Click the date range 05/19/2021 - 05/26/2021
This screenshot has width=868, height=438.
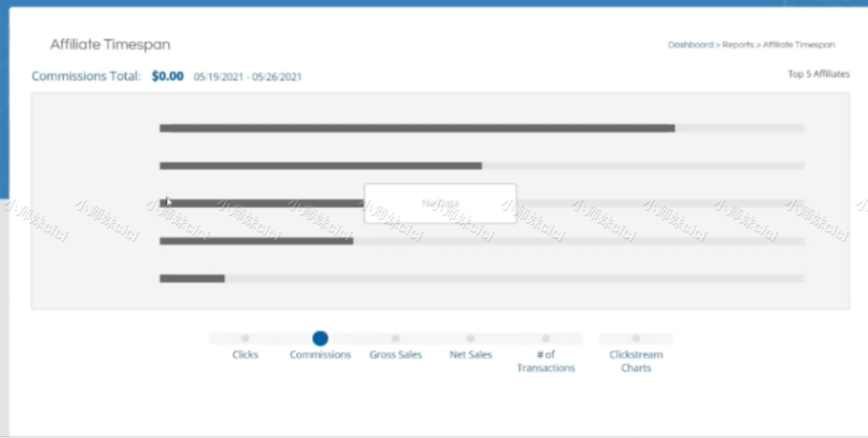tap(248, 77)
